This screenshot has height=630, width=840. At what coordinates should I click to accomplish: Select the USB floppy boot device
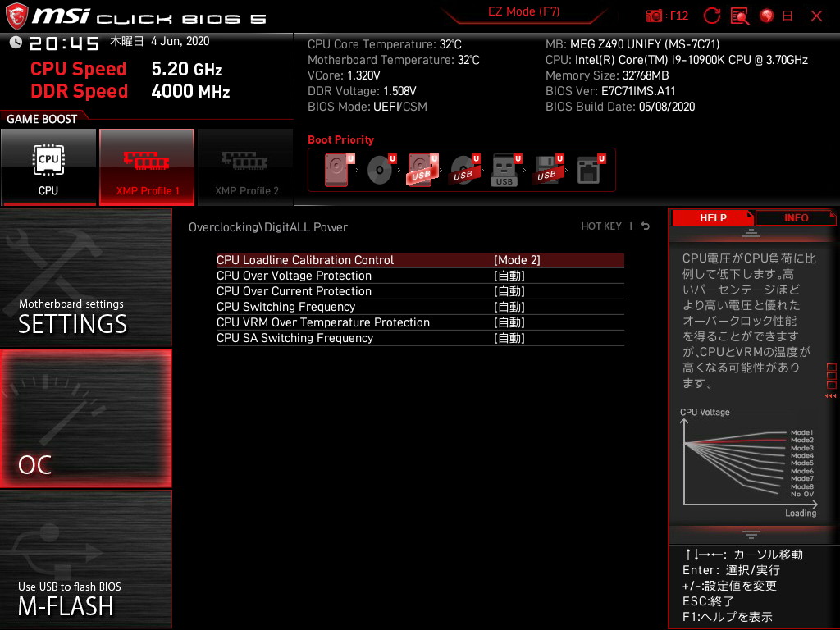[x=548, y=170]
